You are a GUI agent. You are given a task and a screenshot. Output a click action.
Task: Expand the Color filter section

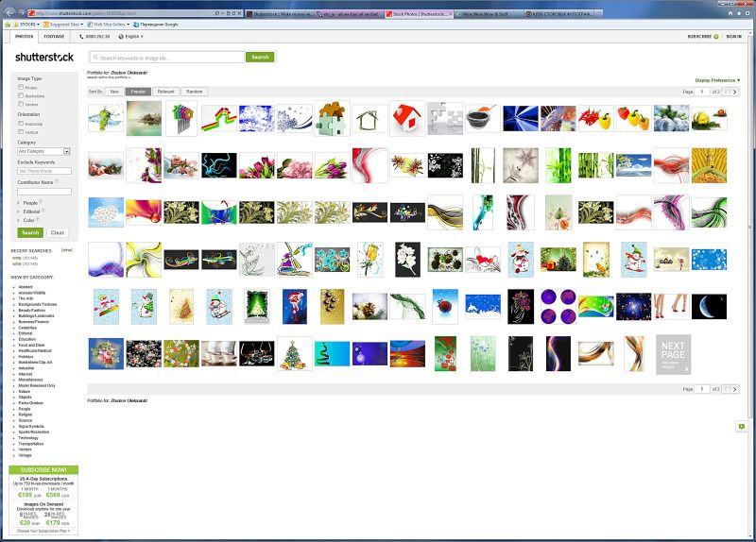[28, 220]
